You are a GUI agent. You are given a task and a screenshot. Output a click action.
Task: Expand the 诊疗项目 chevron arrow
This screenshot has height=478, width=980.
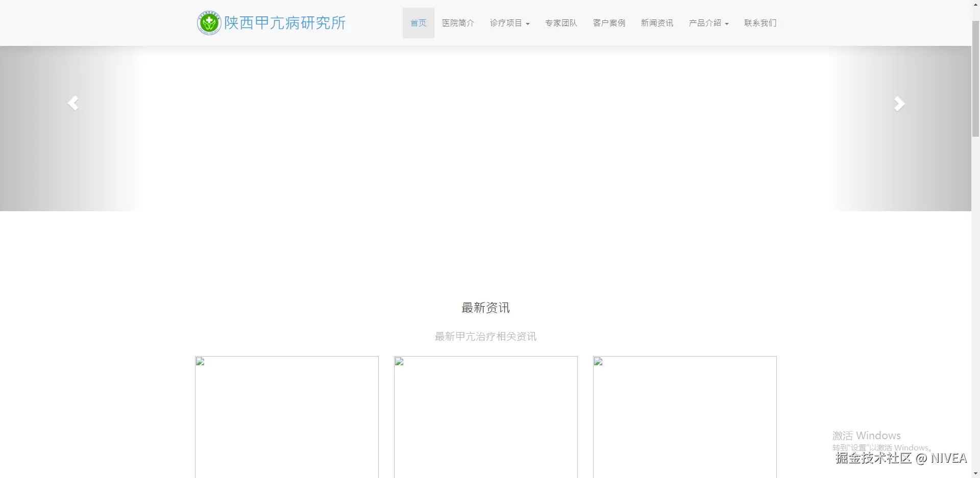527,23
